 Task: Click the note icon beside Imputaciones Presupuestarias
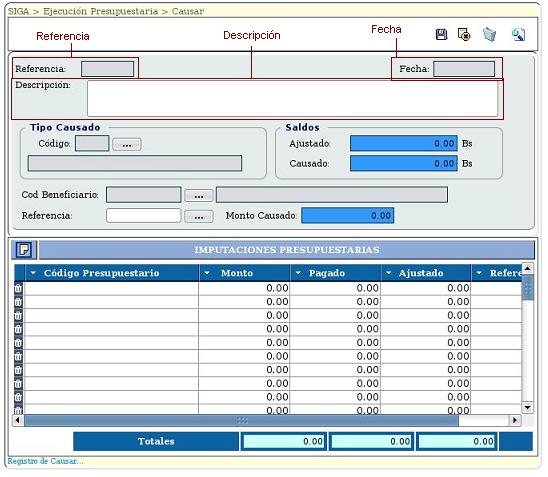tap(24, 250)
